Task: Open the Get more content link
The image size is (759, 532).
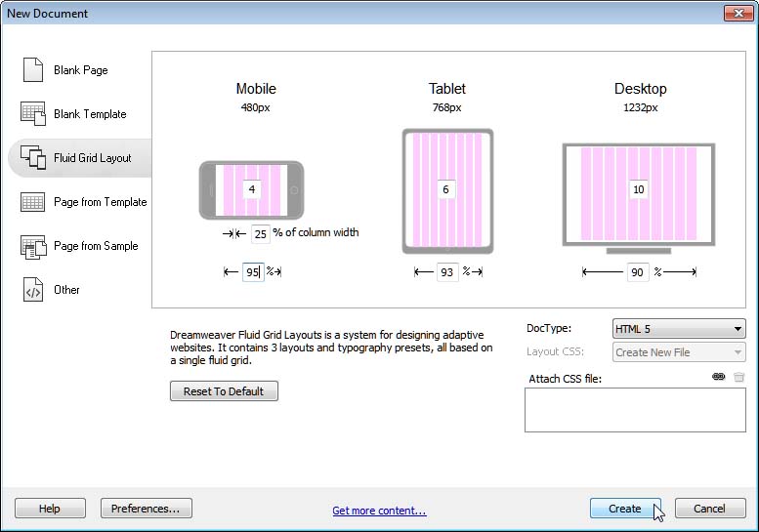Action: point(379,510)
